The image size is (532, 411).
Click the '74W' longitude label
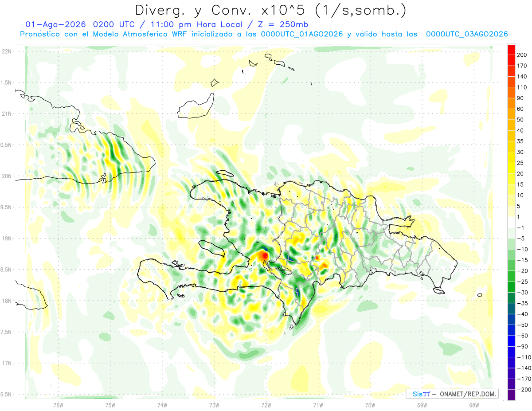(162, 405)
